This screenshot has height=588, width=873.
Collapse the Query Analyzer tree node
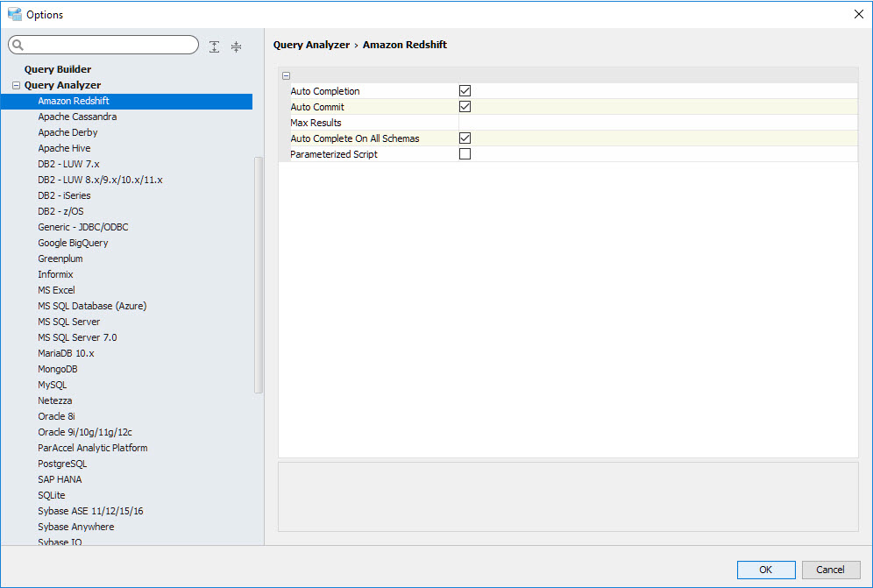coord(17,86)
